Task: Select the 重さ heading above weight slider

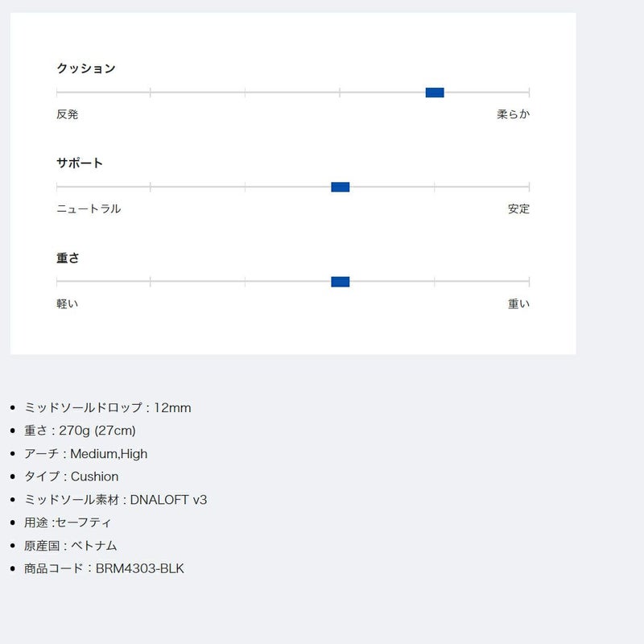Action: tap(68, 258)
